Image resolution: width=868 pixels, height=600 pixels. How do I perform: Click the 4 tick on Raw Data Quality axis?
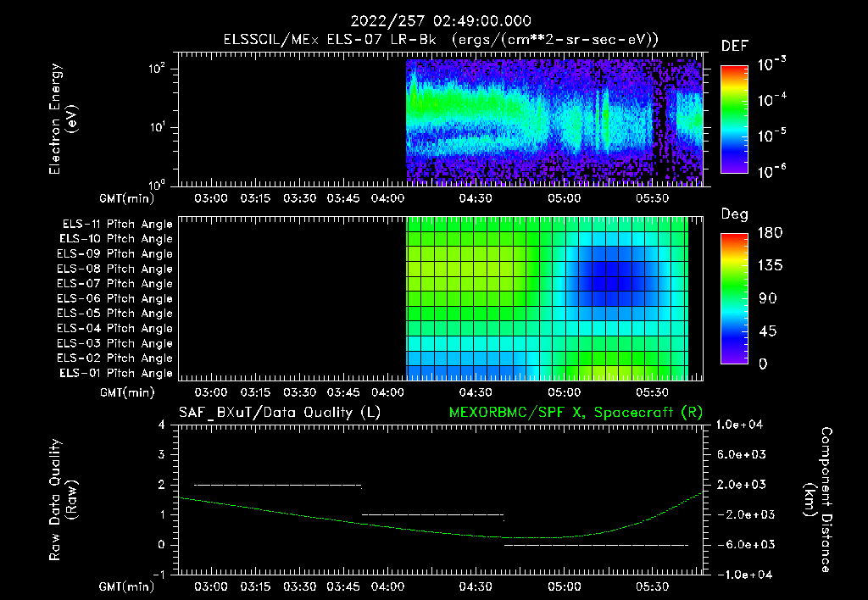click(x=162, y=425)
